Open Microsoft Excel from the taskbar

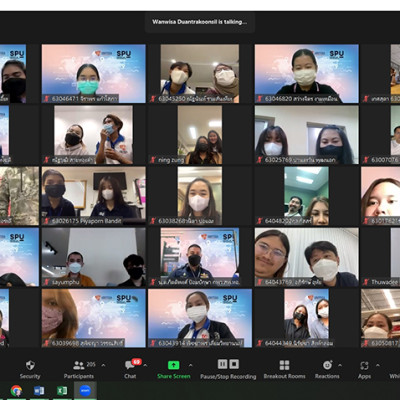coord(62,390)
